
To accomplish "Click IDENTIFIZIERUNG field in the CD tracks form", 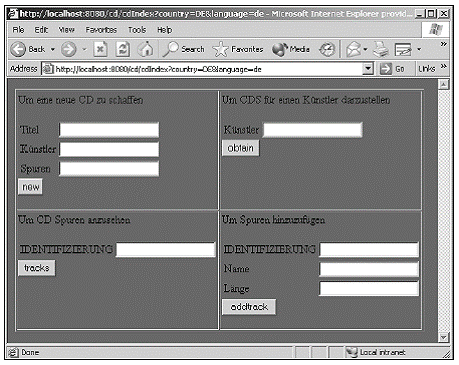I will pyautogui.click(x=166, y=249).
